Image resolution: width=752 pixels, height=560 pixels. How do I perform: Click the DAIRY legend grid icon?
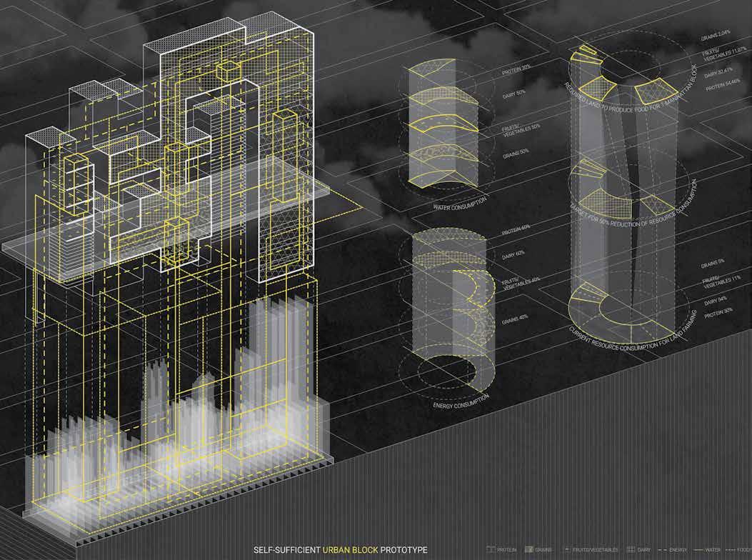[631, 549]
